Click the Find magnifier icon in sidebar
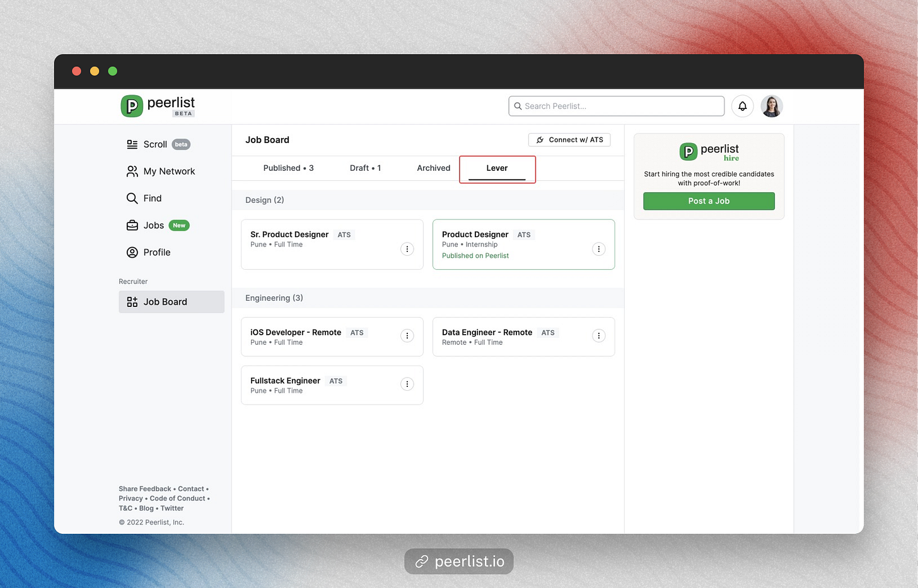This screenshot has height=588, width=918. click(132, 199)
